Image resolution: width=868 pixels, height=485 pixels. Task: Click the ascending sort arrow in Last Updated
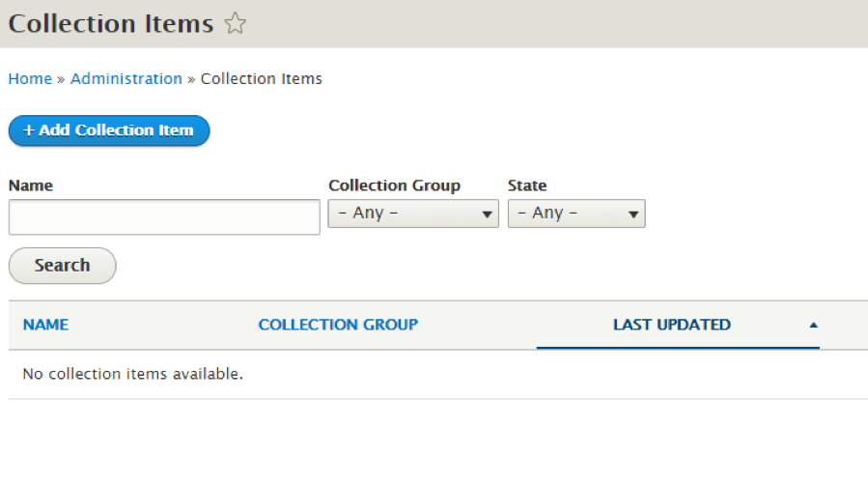pyautogui.click(x=813, y=326)
